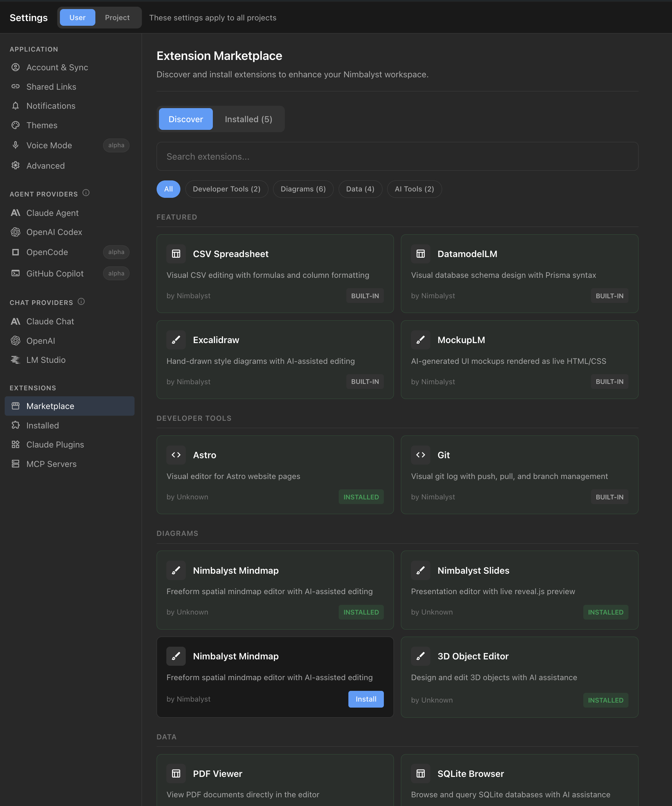The height and width of the screenshot is (806, 672).
Task: Filter by Developer Tools (2)
Action: point(227,189)
